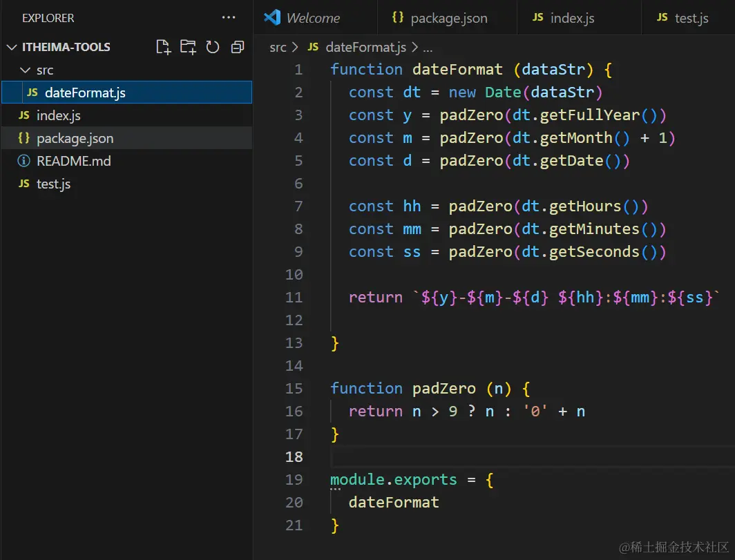Click line number 15 in the gutter

(x=294, y=389)
